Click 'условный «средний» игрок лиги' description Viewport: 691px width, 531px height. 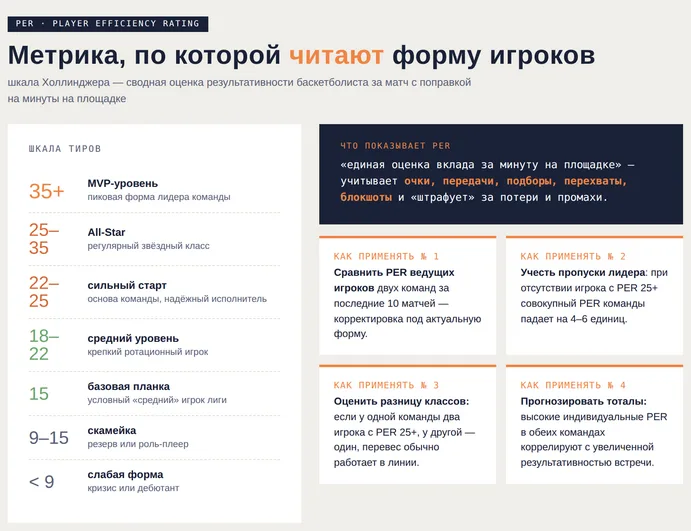(157, 400)
